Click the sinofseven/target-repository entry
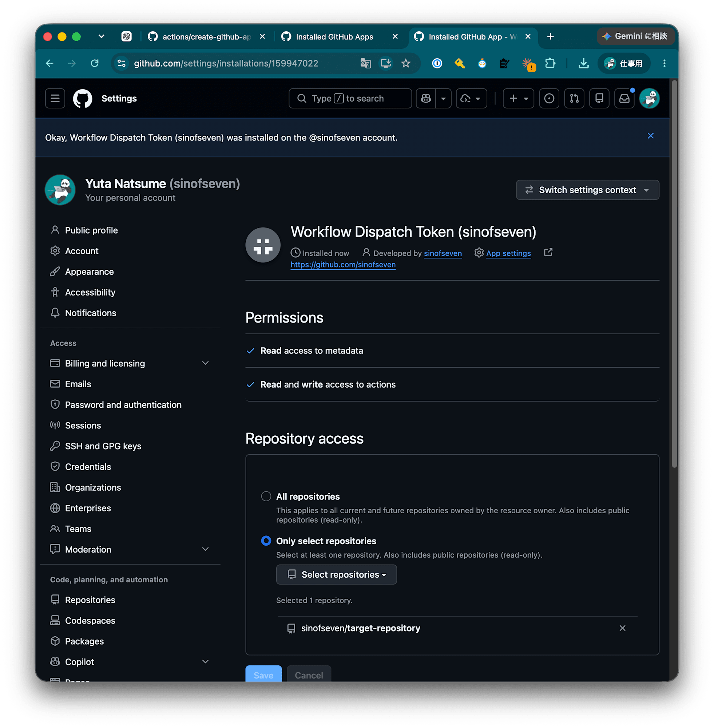 click(360, 628)
